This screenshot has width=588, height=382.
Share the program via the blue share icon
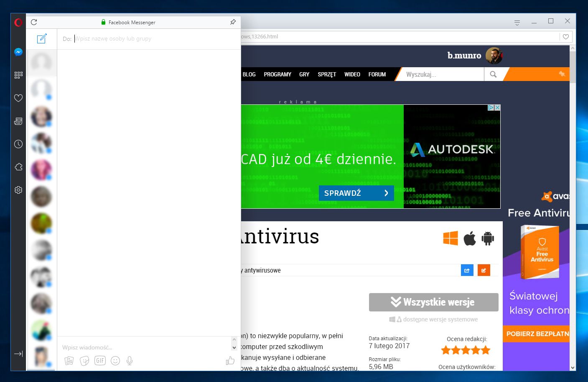click(467, 270)
